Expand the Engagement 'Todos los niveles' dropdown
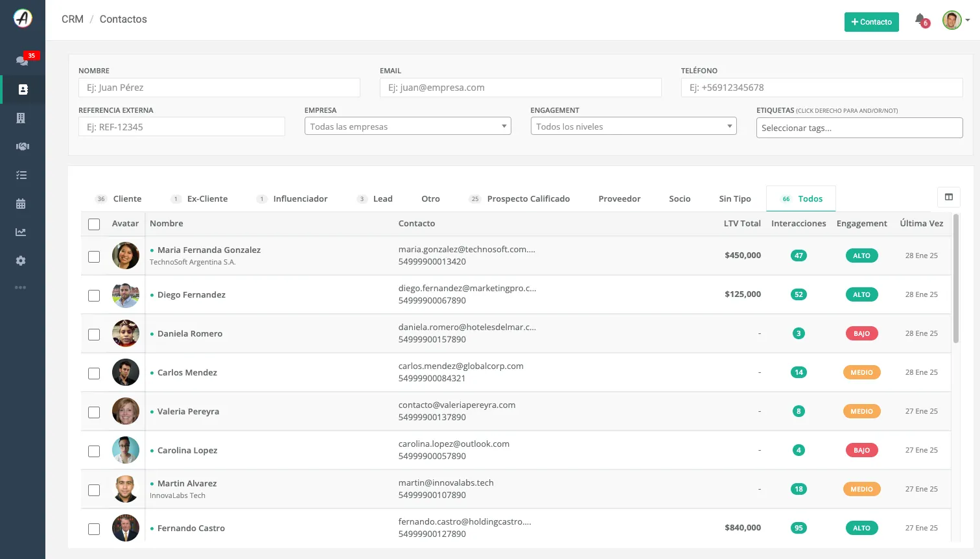The height and width of the screenshot is (559, 980). click(x=633, y=126)
